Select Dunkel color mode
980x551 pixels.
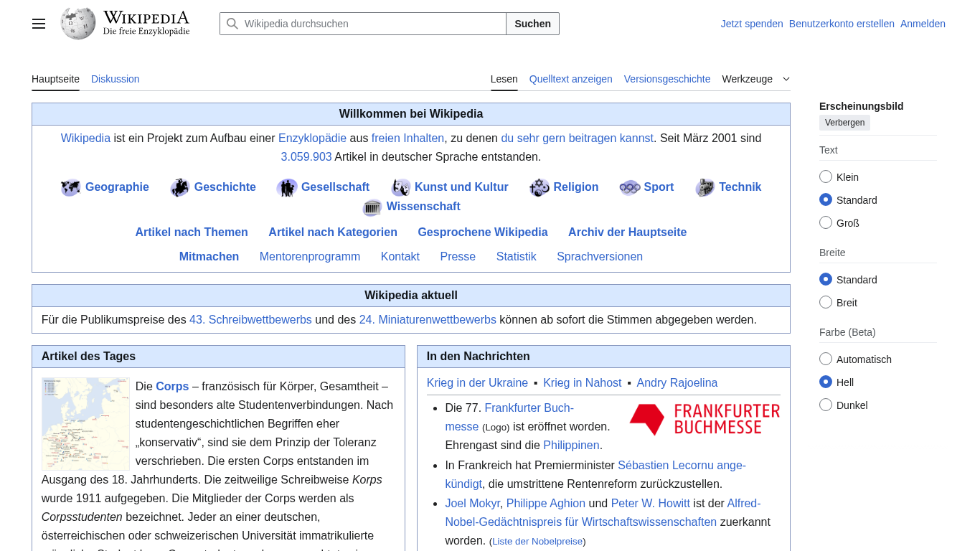[826, 405]
